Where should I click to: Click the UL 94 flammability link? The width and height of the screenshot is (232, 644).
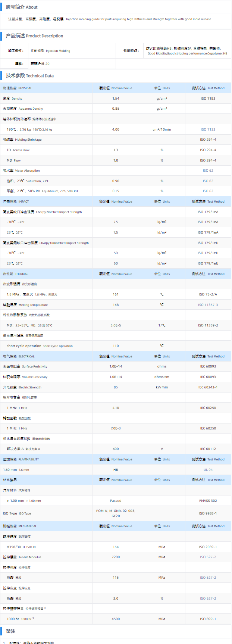point(208,470)
